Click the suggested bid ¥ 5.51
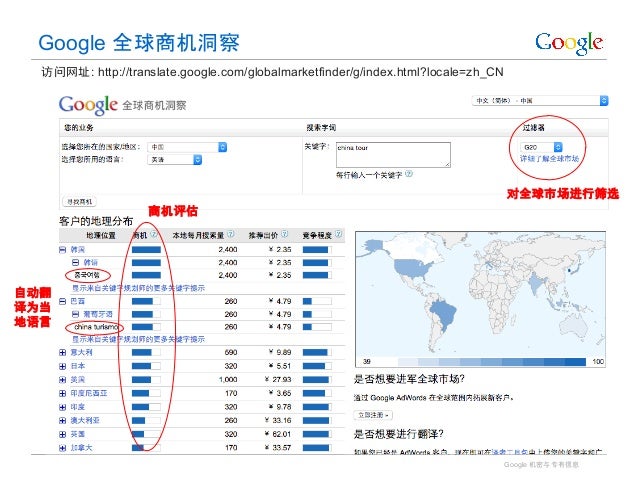Image resolution: width=638 pixels, height=479 pixels. 280,366
